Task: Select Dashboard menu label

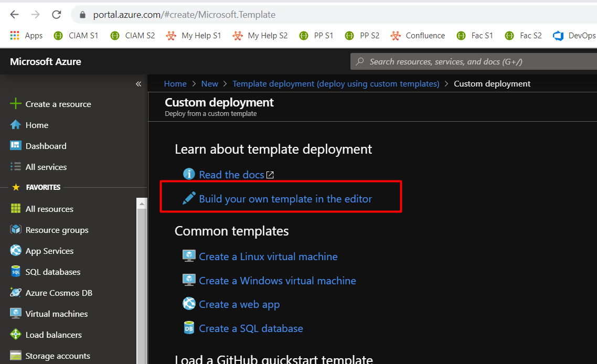Action: pos(46,146)
